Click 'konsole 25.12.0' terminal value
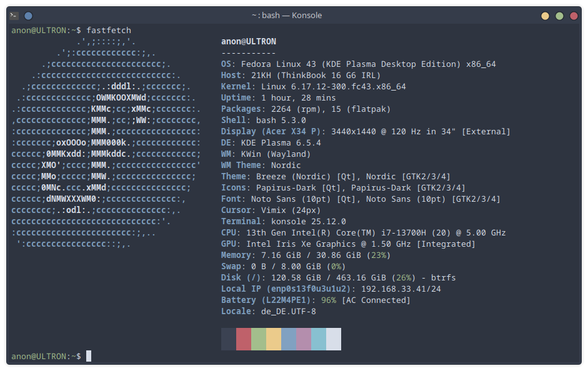The height and width of the screenshot is (371, 588). (x=309, y=222)
